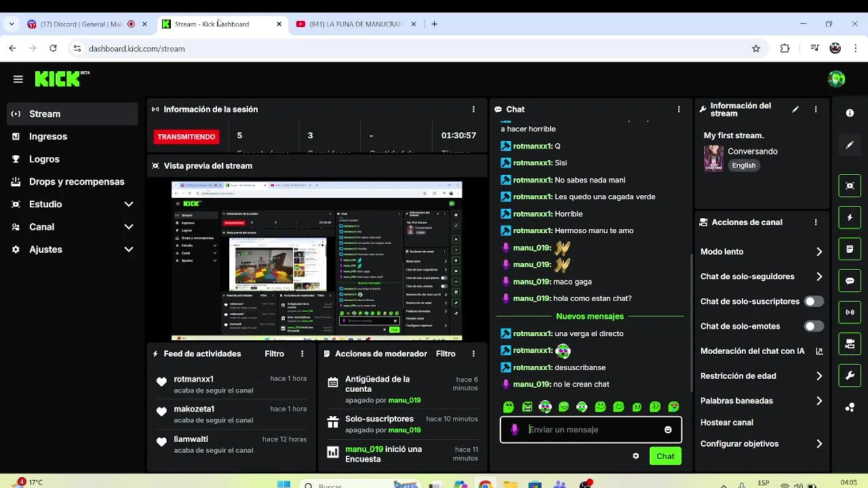Toggle the channel actions camera icon
The image size is (868, 488).
click(x=850, y=344)
